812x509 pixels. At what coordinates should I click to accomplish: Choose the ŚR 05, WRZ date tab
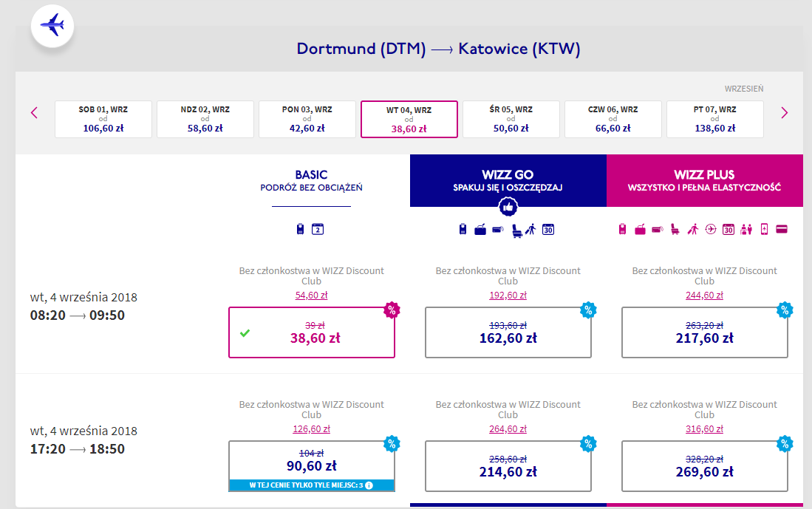[511, 119]
